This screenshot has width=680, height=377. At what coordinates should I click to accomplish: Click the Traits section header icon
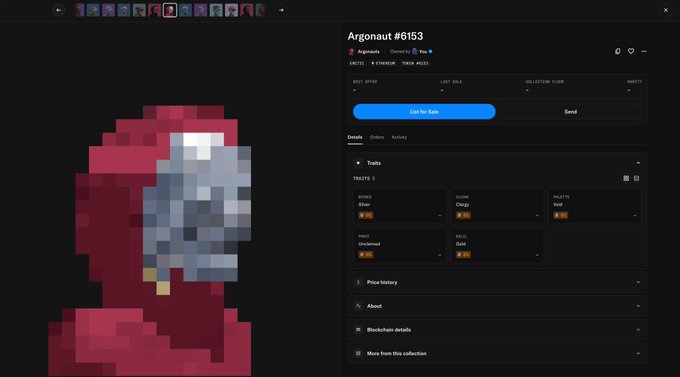pyautogui.click(x=358, y=163)
